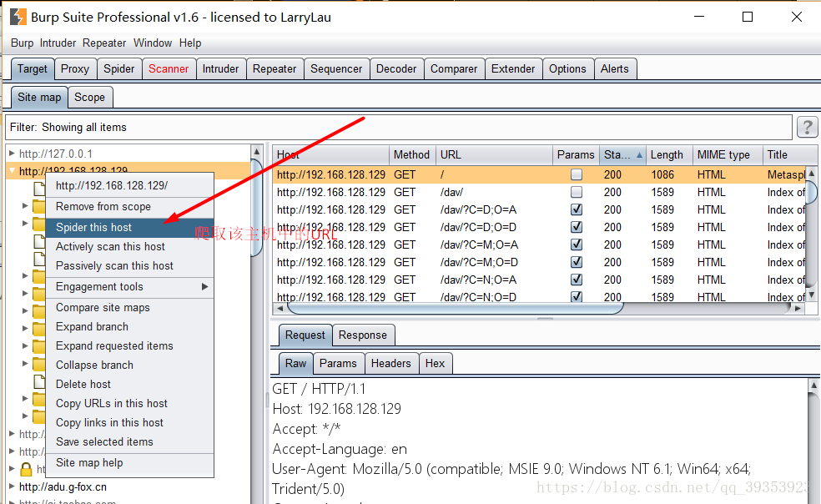Open the Params view tab of request
Image resolution: width=821 pixels, height=504 pixels.
[338, 363]
